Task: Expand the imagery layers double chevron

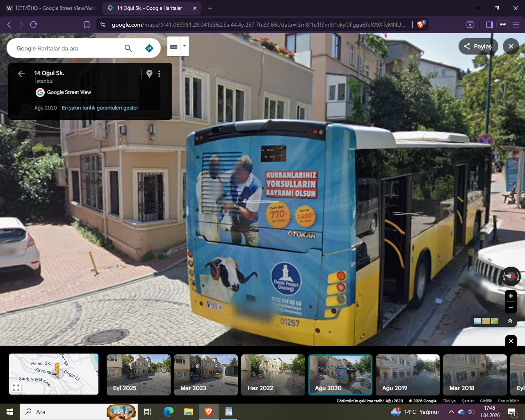Action: 510,321
